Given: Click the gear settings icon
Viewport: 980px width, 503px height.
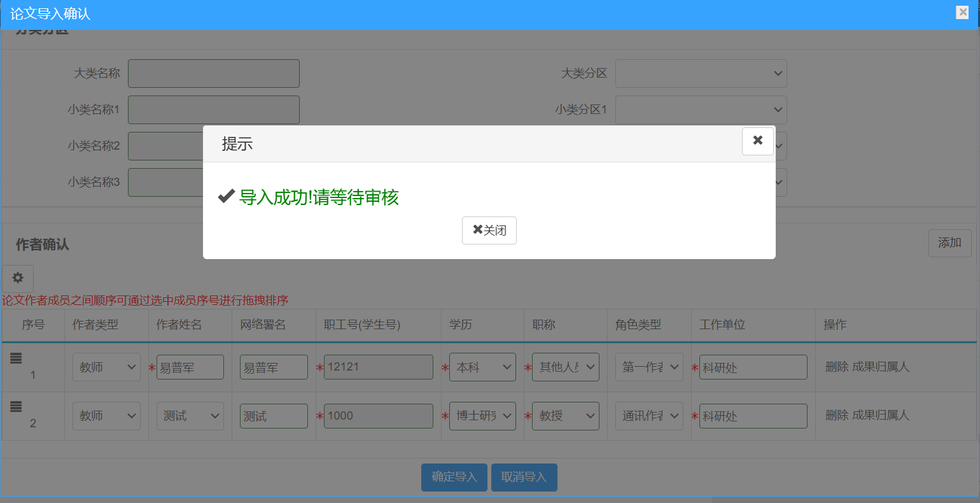Looking at the screenshot, I should (x=18, y=278).
